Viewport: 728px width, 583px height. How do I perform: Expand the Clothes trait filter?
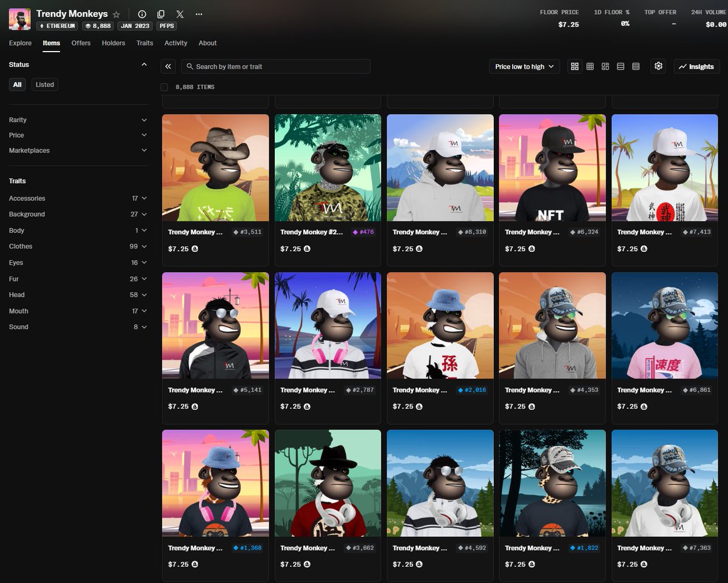[78, 246]
